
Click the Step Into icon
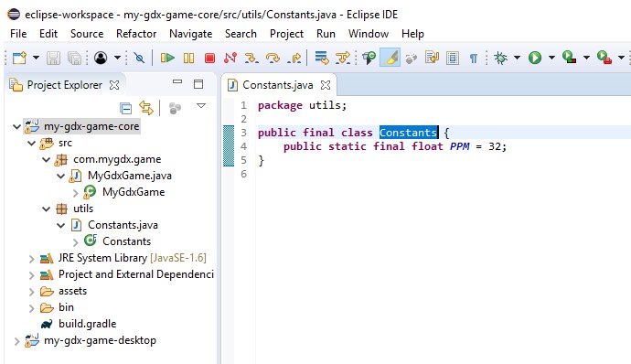click(251, 58)
